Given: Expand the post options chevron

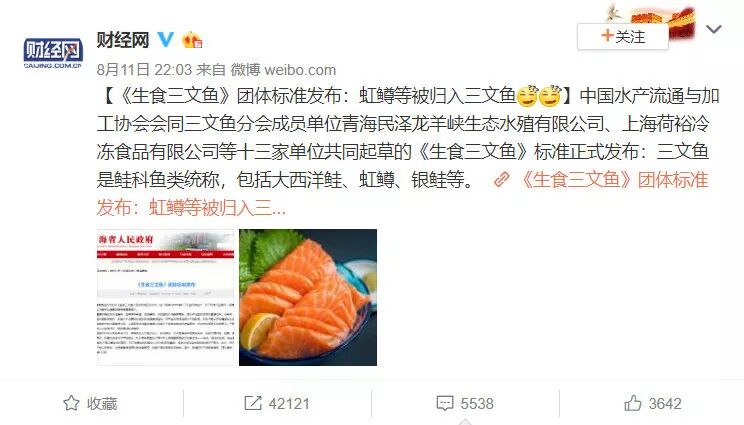Looking at the screenshot, I should pyautogui.click(x=714, y=29).
